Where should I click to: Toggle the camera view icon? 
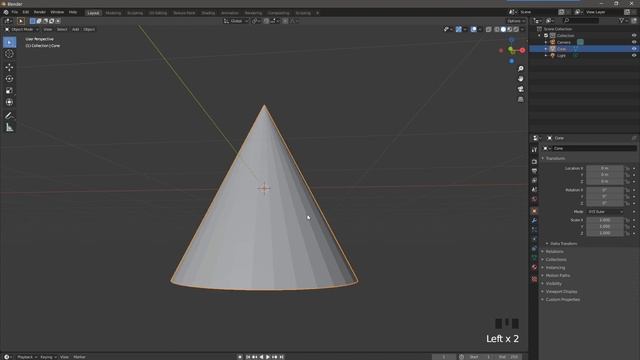tap(520, 89)
